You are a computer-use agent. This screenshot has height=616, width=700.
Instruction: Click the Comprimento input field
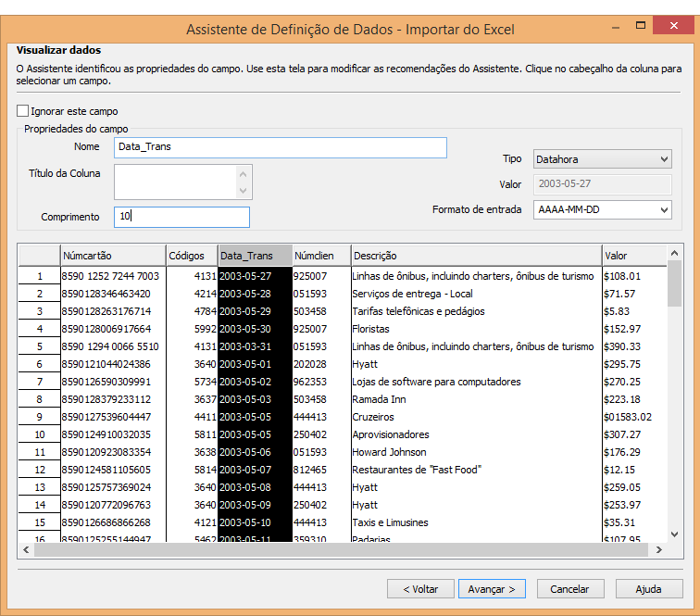point(181,217)
